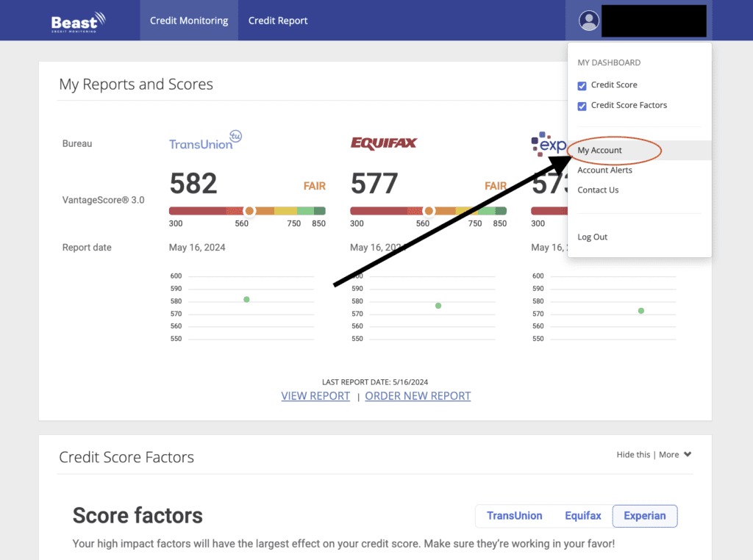The width and height of the screenshot is (753, 560).
Task: Click the marker on the TransUnion score gauge
Action: pos(250,211)
